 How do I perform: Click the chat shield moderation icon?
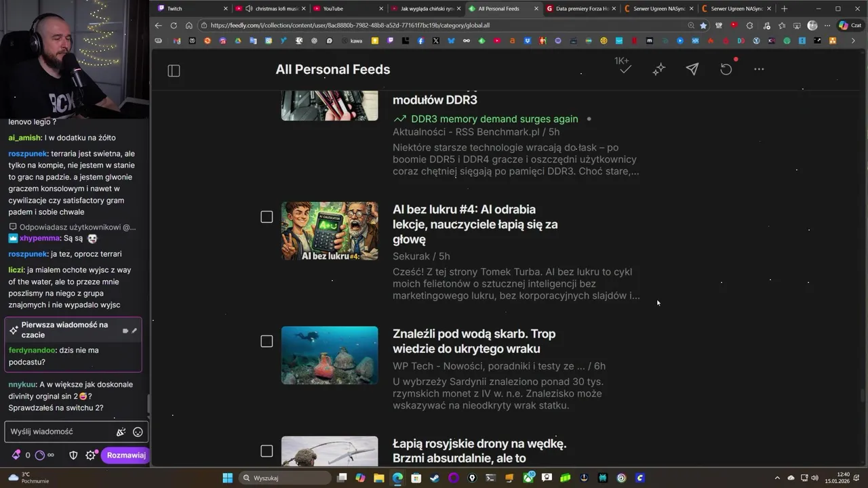[73, 455]
